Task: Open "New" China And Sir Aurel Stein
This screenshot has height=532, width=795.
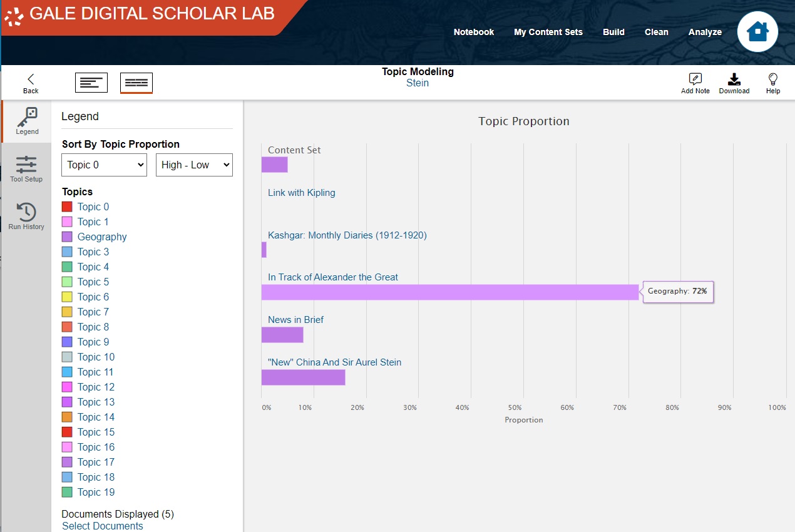Action: click(x=335, y=362)
